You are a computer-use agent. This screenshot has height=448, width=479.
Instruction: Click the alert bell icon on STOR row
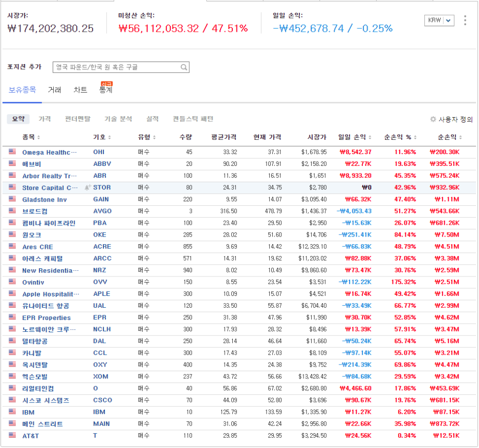point(88,187)
